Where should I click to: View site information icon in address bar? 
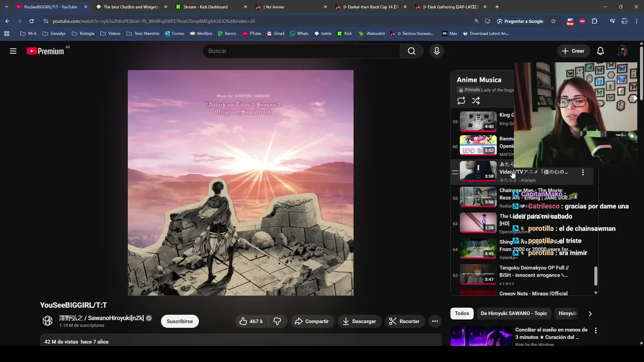pyautogui.click(x=46, y=21)
